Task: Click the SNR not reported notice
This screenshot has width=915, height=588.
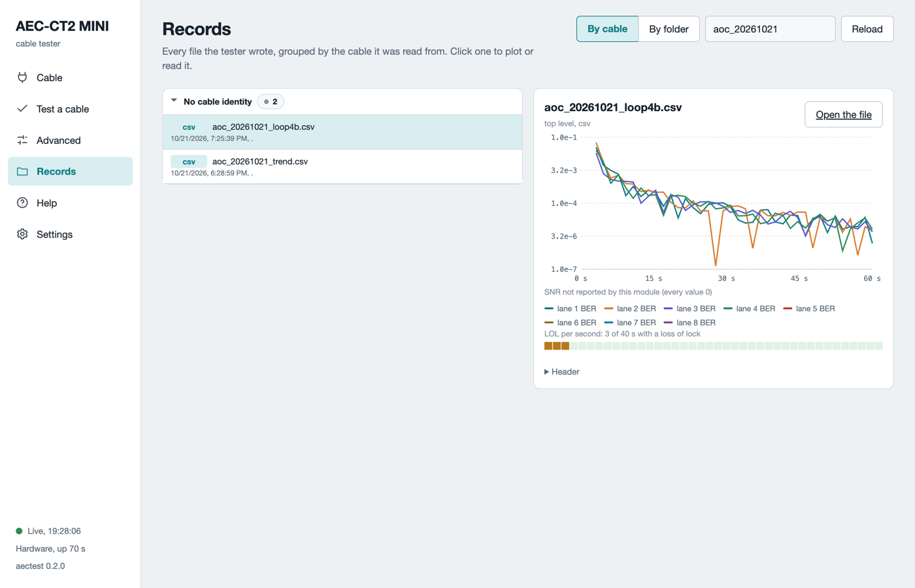Action: pyautogui.click(x=628, y=292)
